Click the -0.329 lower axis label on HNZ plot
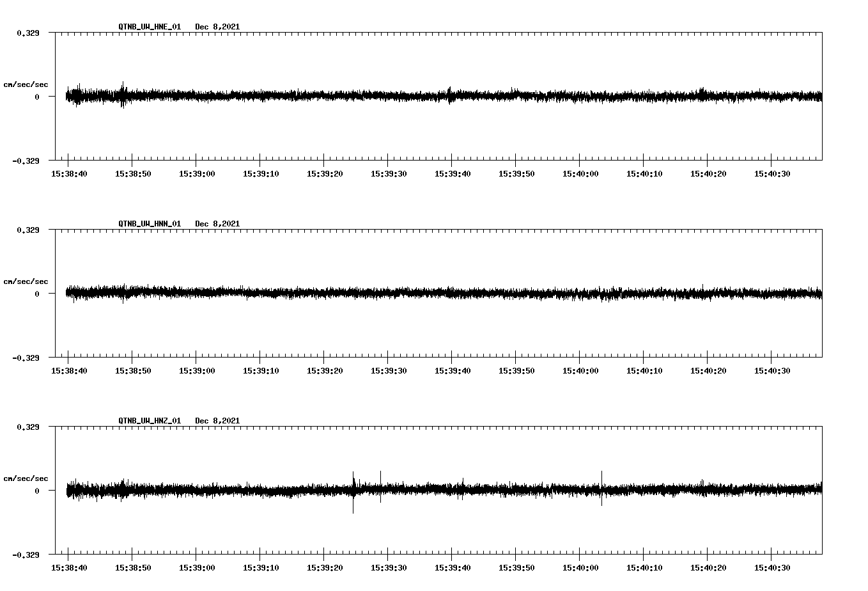The height and width of the screenshot is (591, 868). (x=26, y=555)
